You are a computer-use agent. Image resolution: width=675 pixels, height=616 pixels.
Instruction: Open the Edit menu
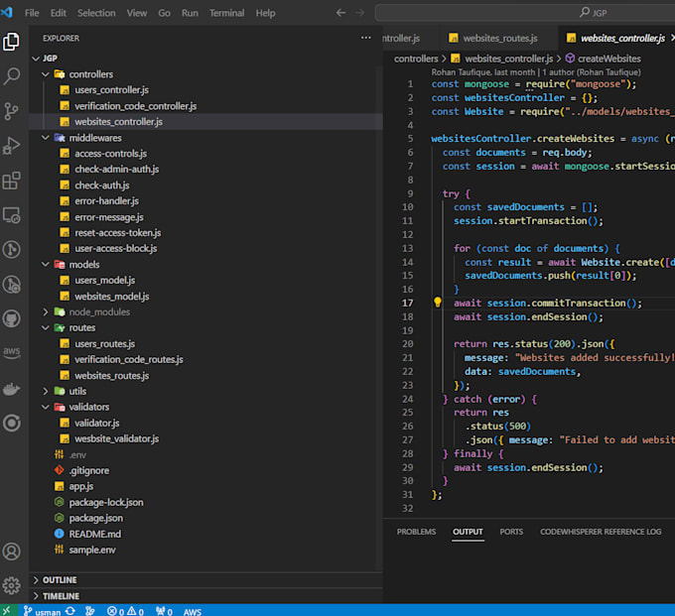pyautogui.click(x=59, y=13)
